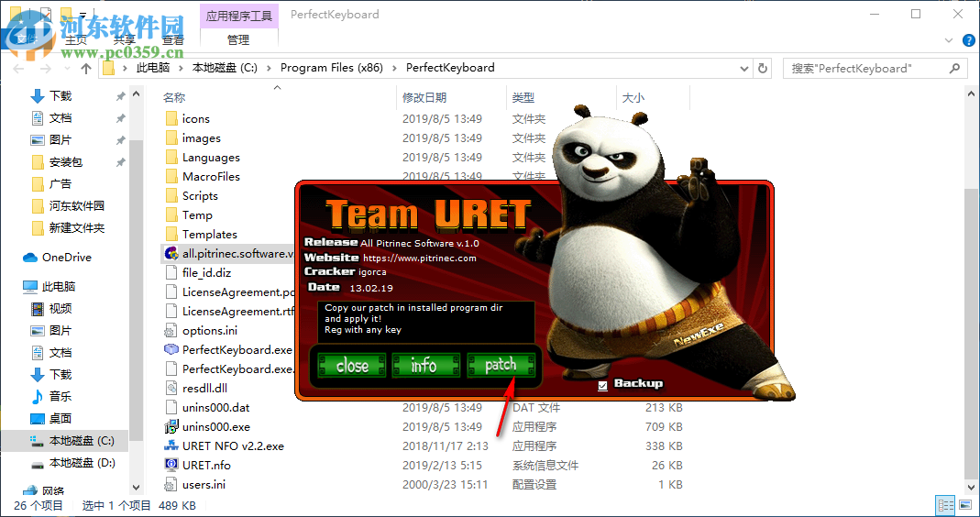Image resolution: width=980 pixels, height=517 pixels.
Task: Expand chevron after 此电脑 breadcrumb
Action: pos(181,68)
